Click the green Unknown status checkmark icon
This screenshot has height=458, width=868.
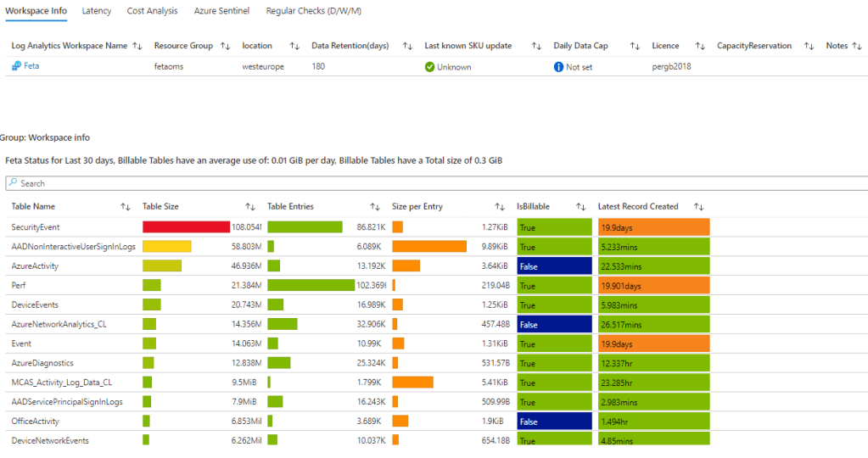coord(430,67)
